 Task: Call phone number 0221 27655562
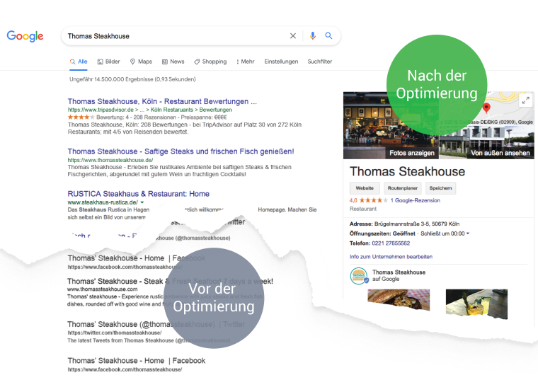(391, 243)
